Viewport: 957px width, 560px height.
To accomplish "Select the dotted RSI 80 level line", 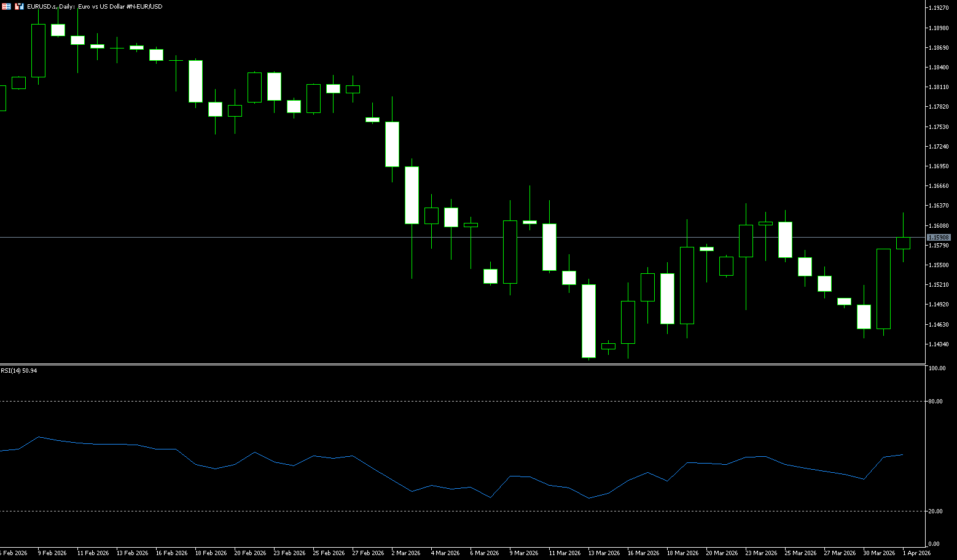I will 430,401.
